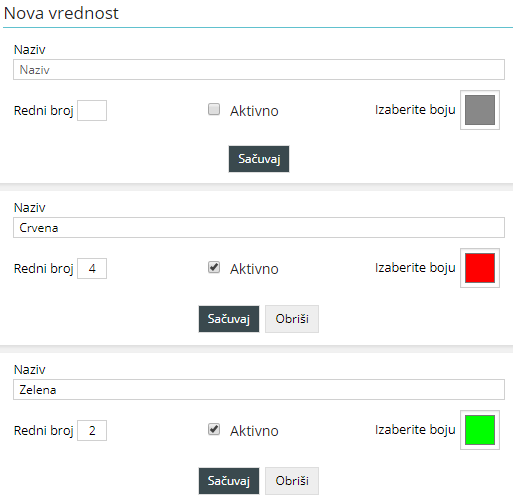Delete the Crvena entry with Obriši
The width and height of the screenshot is (513, 502).
(x=292, y=319)
